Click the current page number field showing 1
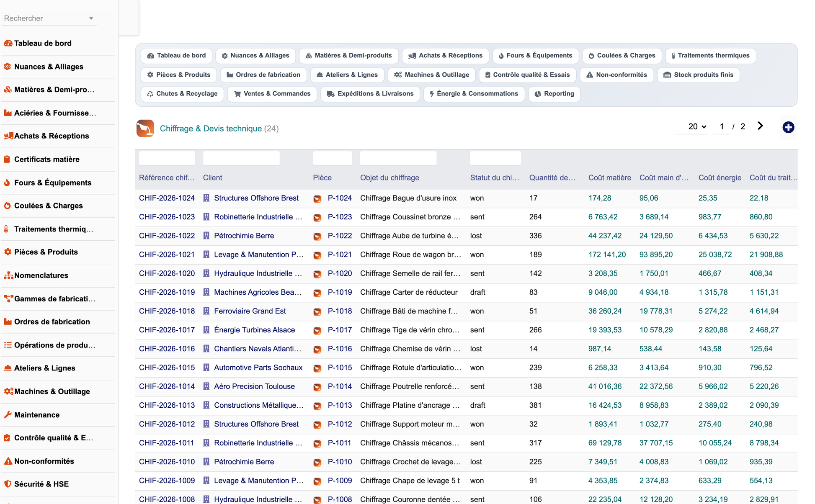This screenshot has height=504, width=815. pyautogui.click(x=722, y=126)
